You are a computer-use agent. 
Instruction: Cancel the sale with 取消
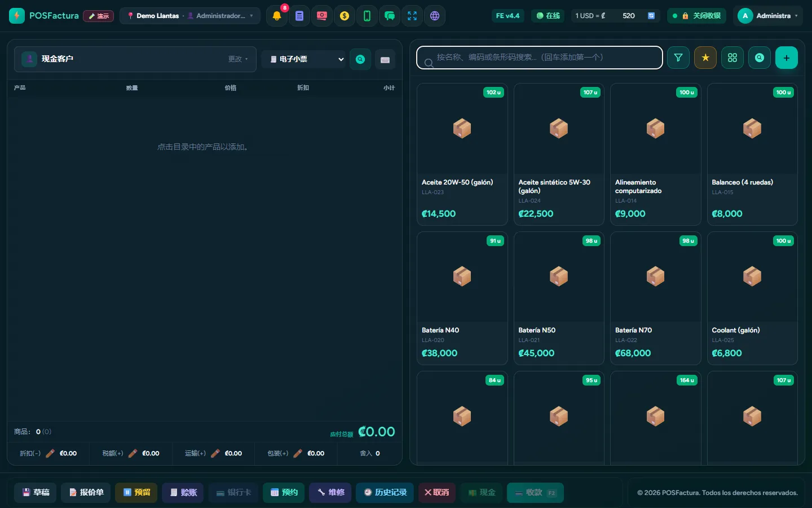pos(437,492)
